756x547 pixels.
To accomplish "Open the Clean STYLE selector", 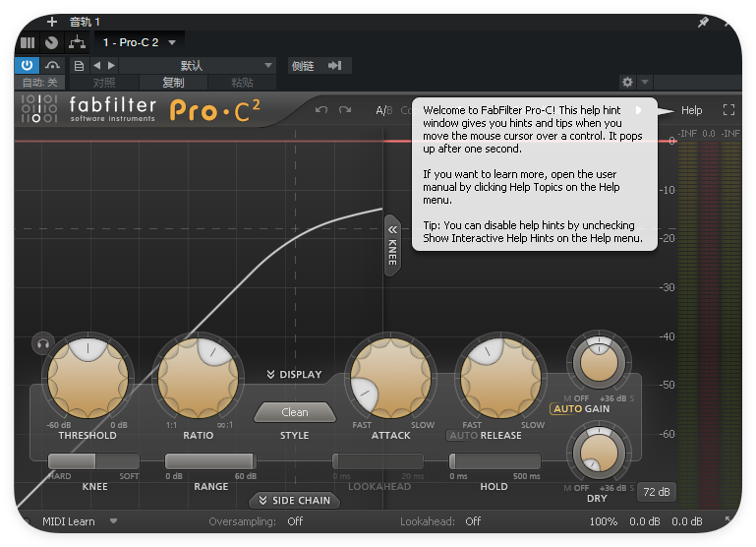I will [x=295, y=412].
